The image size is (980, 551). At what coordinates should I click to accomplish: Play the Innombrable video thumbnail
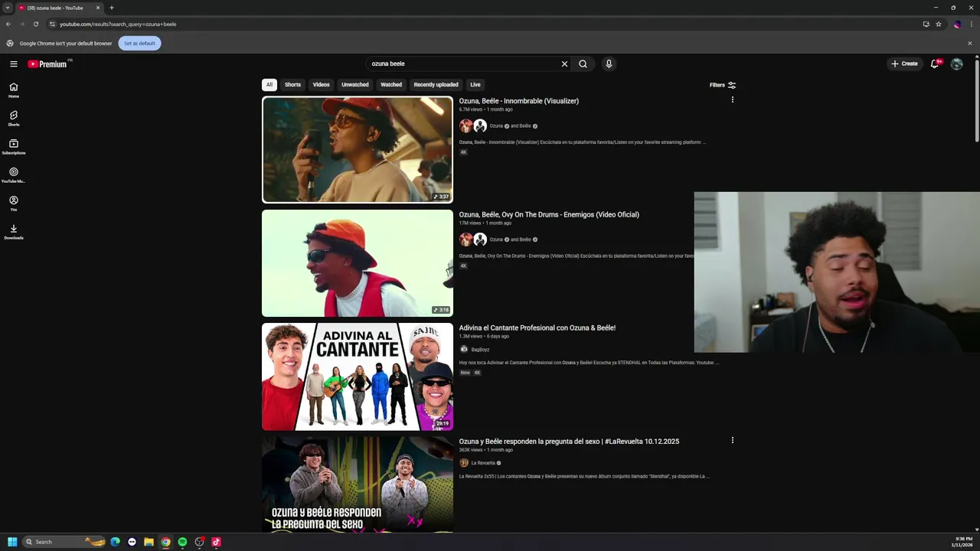click(358, 149)
